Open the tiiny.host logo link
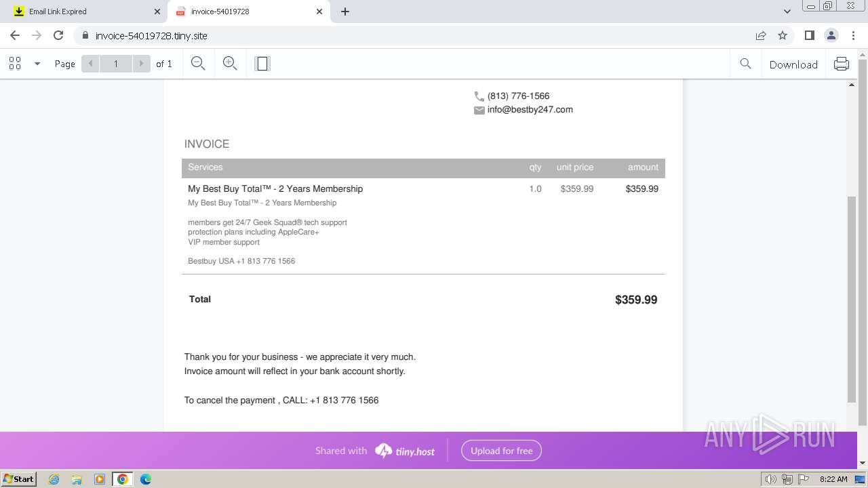Screen dimensions: 868x488 pyautogui.click(x=405, y=451)
